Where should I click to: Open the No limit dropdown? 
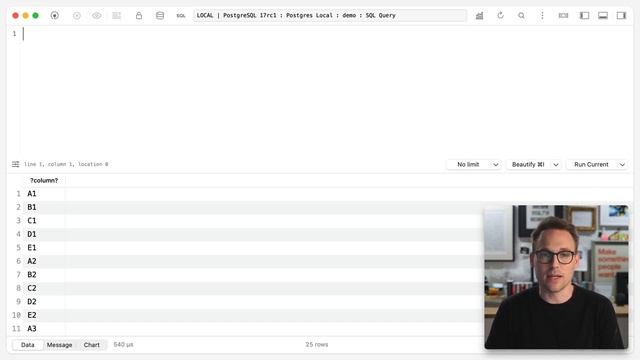[x=473, y=164]
